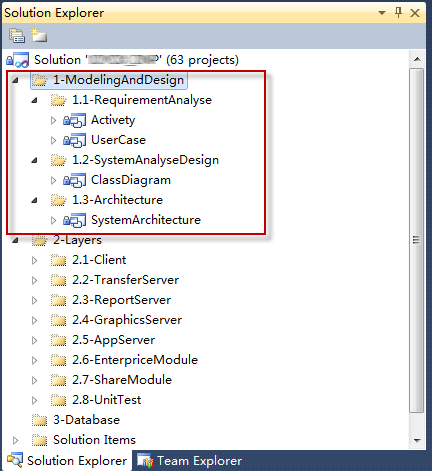
Task: Switch to the Team Explorer tab
Action: point(189,461)
